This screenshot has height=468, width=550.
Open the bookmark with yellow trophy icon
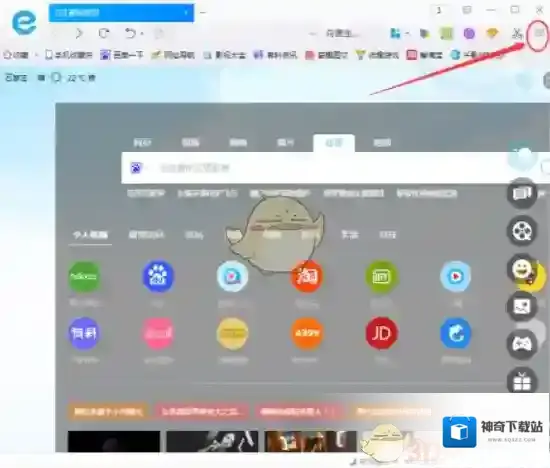377,55
